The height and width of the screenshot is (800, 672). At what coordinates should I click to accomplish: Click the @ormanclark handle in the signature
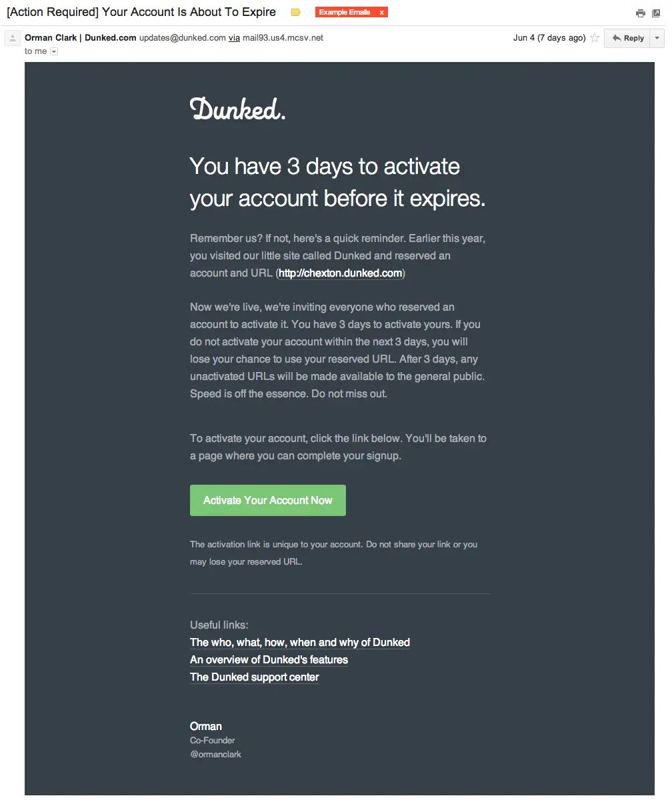[215, 754]
